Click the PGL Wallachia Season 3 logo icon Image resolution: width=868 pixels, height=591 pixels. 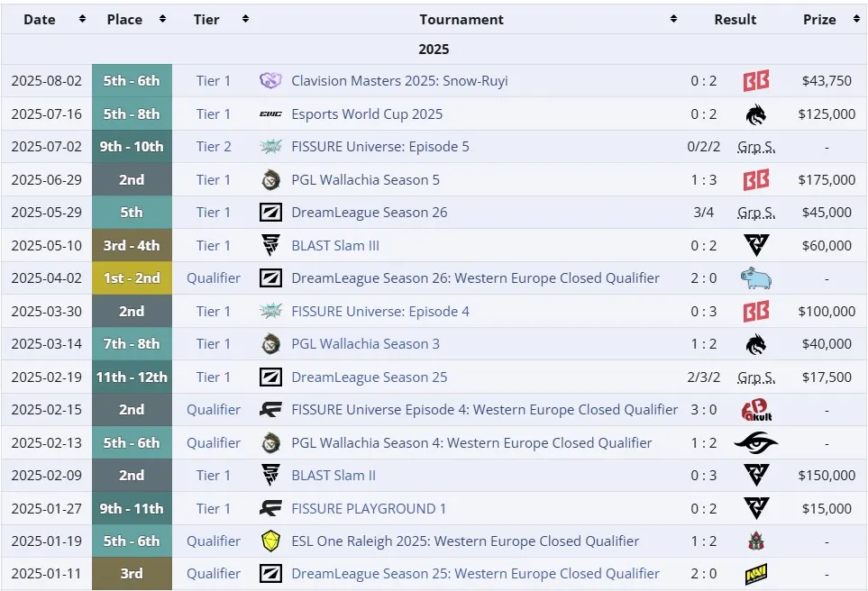[x=270, y=343]
